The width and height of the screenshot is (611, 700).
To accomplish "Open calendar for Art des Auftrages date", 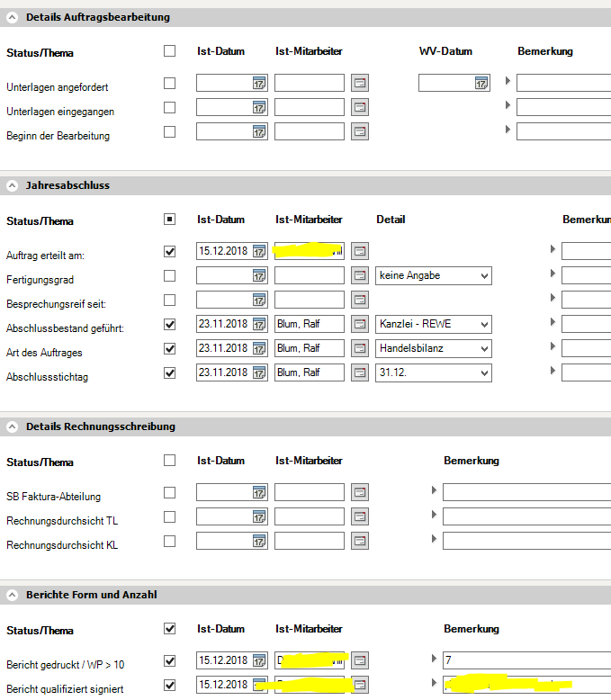I will click(259, 349).
